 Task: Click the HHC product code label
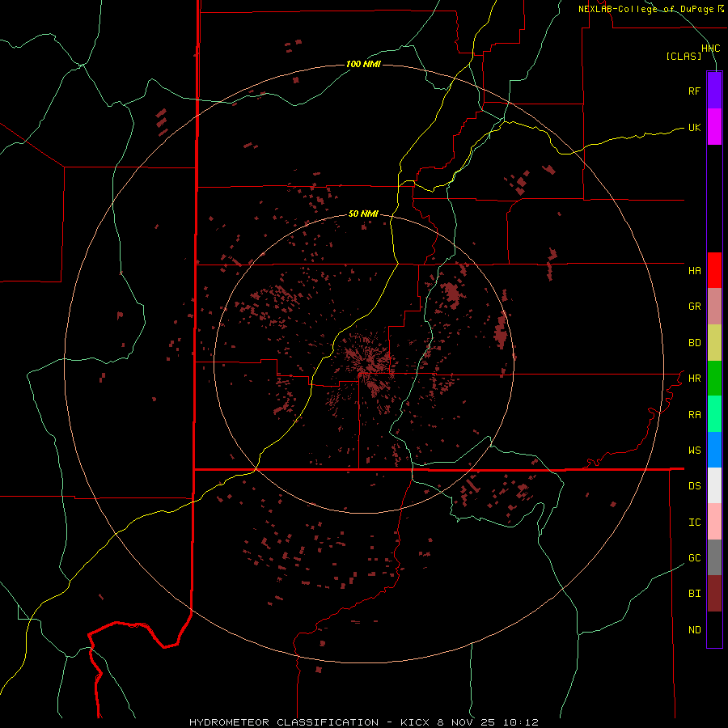[711, 49]
